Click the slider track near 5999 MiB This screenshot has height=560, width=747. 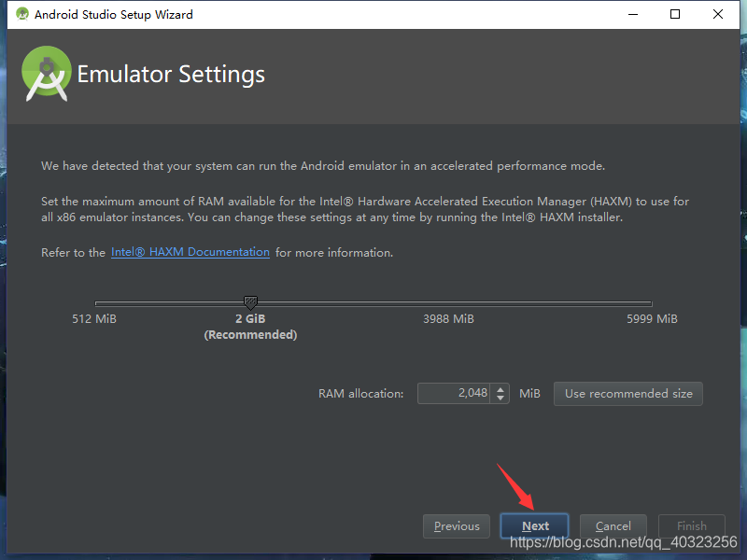pyautogui.click(x=649, y=303)
